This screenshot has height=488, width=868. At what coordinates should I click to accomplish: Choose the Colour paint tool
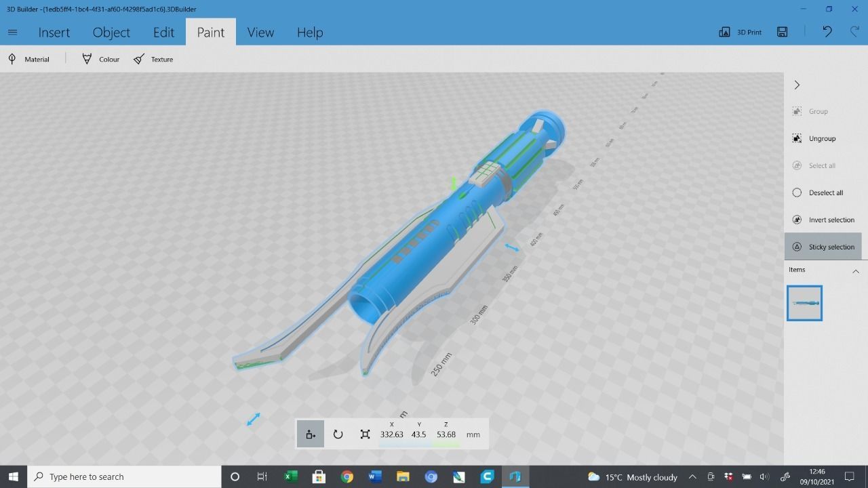pos(100,59)
